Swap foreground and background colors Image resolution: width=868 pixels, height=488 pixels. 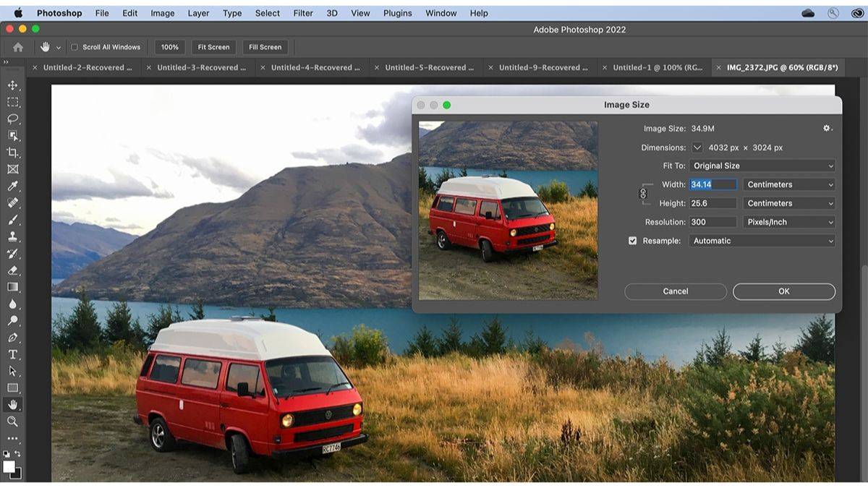click(x=18, y=455)
